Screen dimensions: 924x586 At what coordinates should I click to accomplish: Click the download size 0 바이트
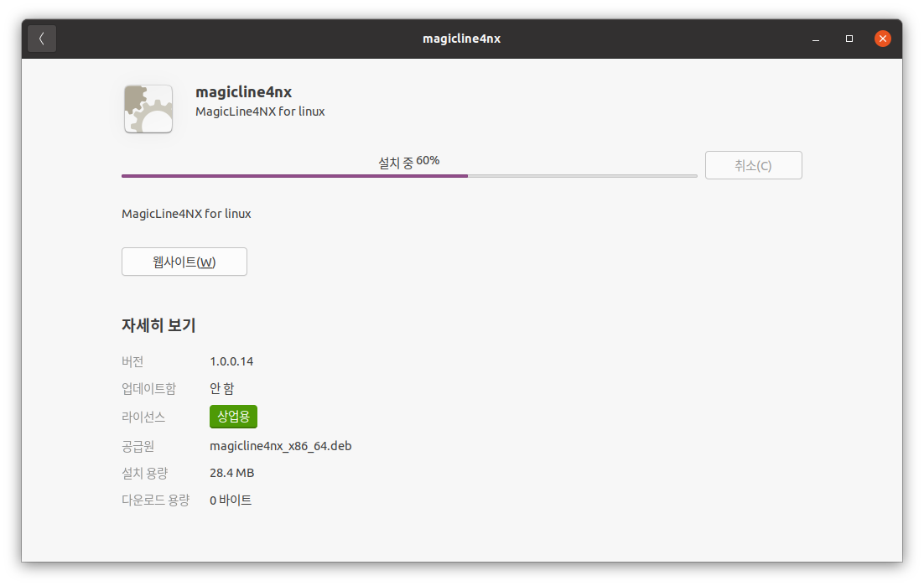(x=231, y=500)
